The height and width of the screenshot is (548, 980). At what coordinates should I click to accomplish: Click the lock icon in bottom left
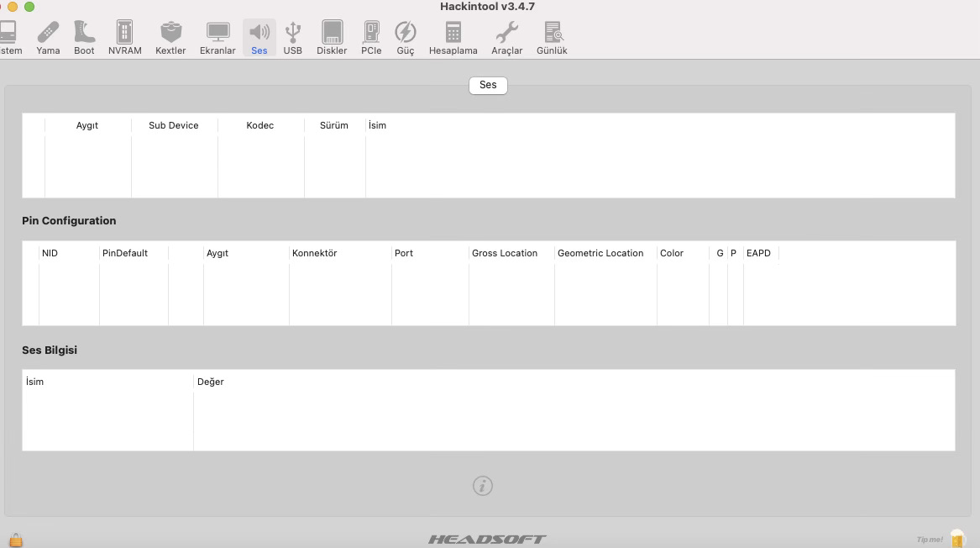click(x=15, y=540)
